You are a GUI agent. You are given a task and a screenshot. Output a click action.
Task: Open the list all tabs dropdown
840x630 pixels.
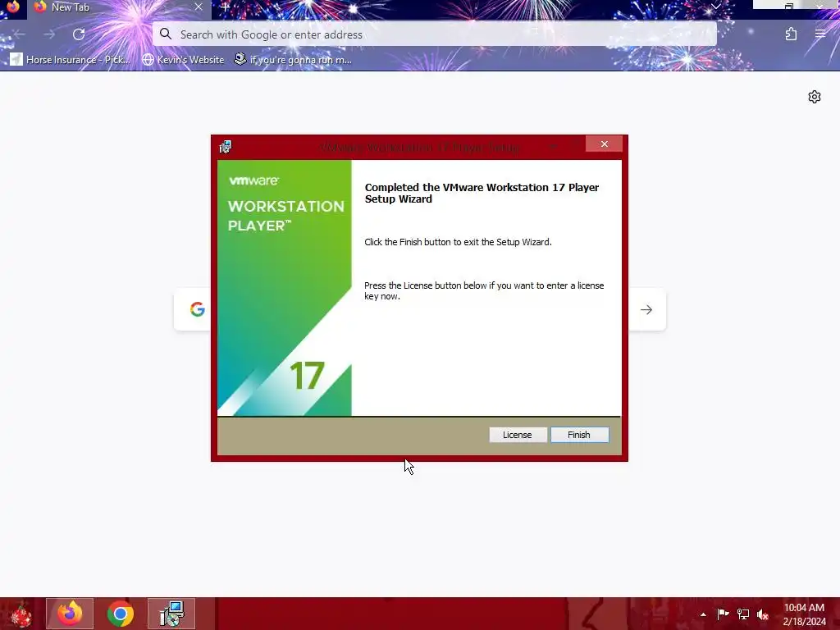(x=715, y=7)
